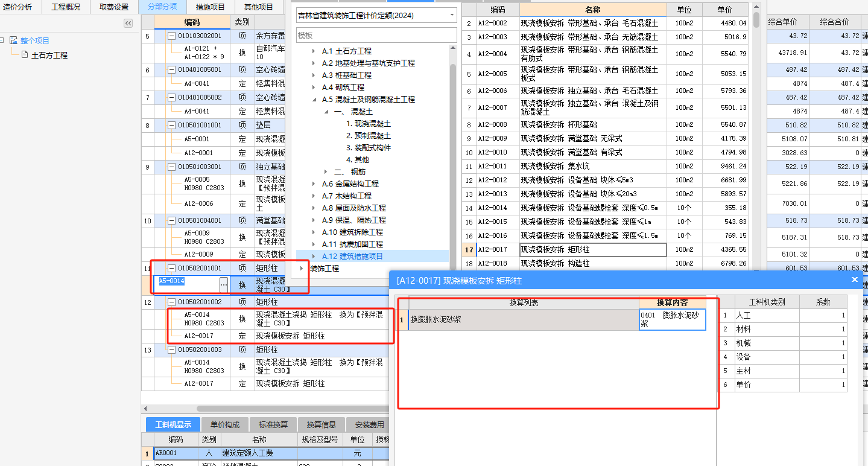The height and width of the screenshot is (466, 868).
Task: Collapse bill item 010501003001 独立基础
Action: 171,167
